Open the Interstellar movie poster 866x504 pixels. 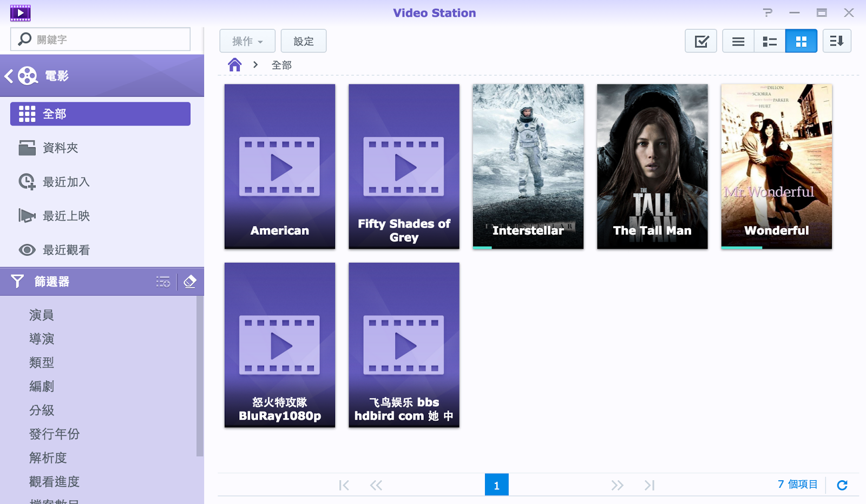528,167
